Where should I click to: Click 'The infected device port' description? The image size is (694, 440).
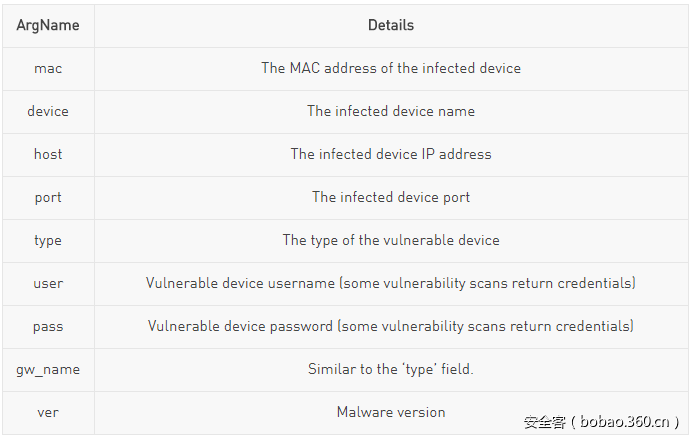[x=391, y=197]
